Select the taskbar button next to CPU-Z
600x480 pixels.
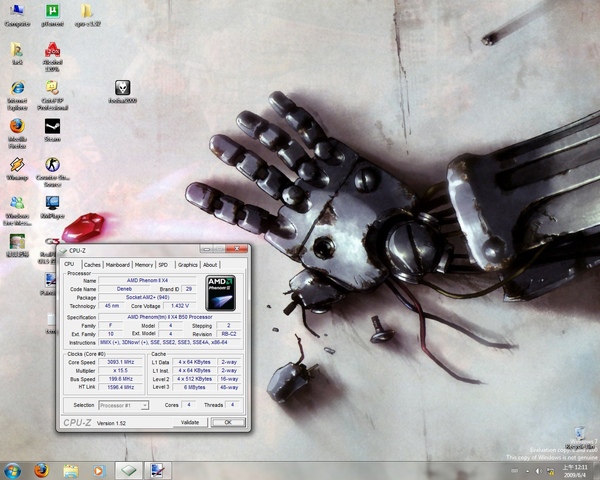click(158, 470)
